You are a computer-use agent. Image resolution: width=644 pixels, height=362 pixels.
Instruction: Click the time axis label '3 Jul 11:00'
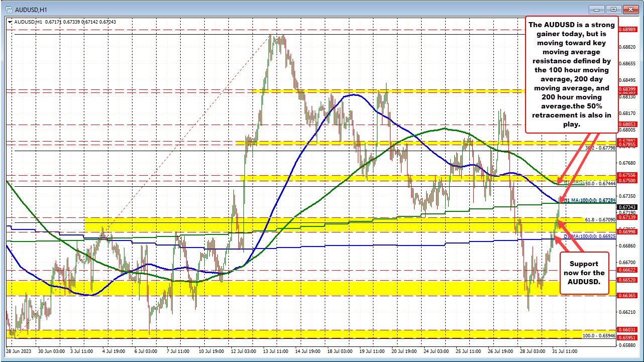[x=83, y=351]
